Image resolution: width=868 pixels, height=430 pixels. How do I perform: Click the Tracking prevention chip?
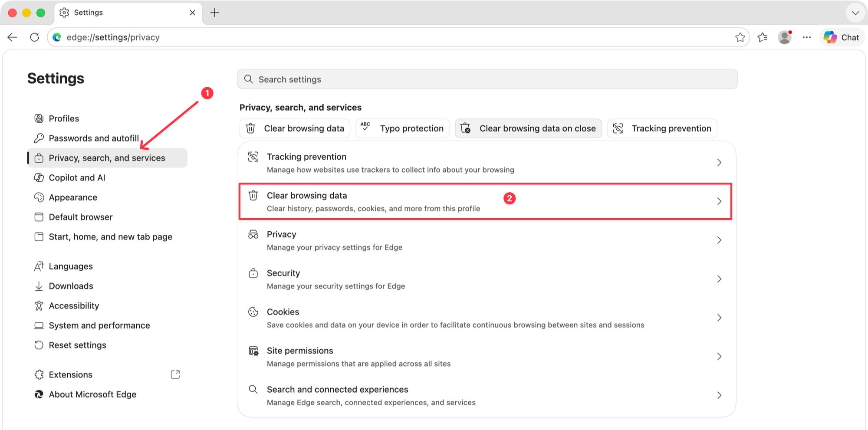(x=662, y=128)
